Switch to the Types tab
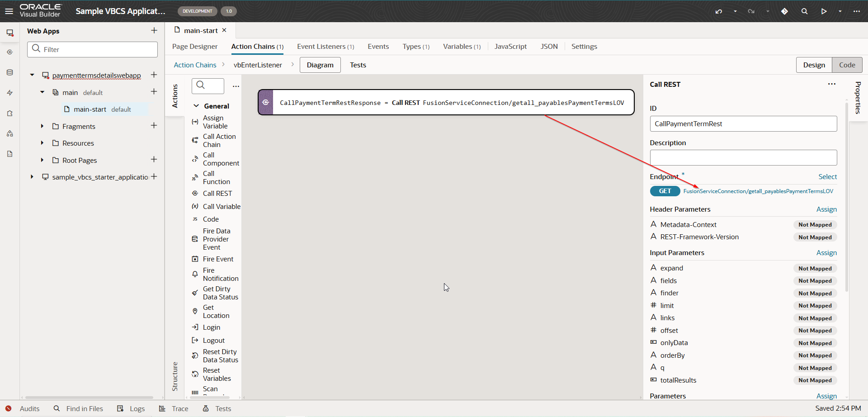This screenshot has height=417, width=868. [416, 47]
